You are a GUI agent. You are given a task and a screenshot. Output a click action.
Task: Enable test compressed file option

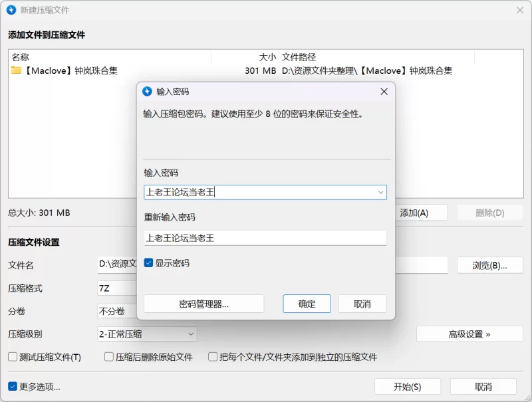pos(13,357)
